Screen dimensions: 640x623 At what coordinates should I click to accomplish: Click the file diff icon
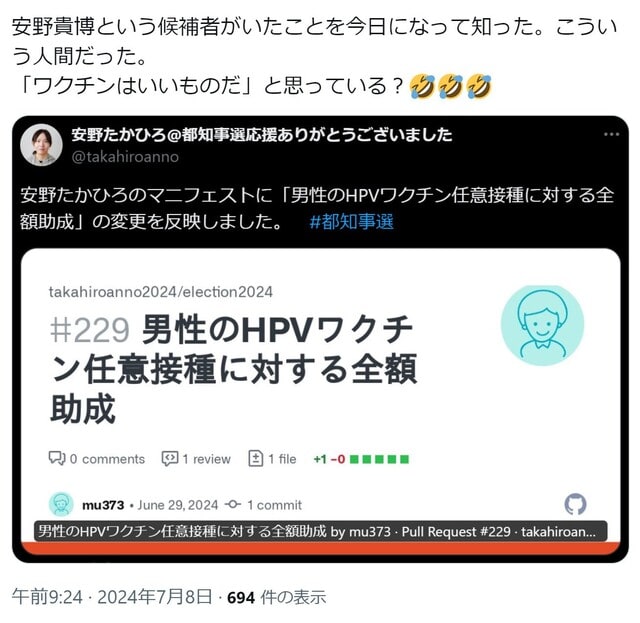point(256,459)
